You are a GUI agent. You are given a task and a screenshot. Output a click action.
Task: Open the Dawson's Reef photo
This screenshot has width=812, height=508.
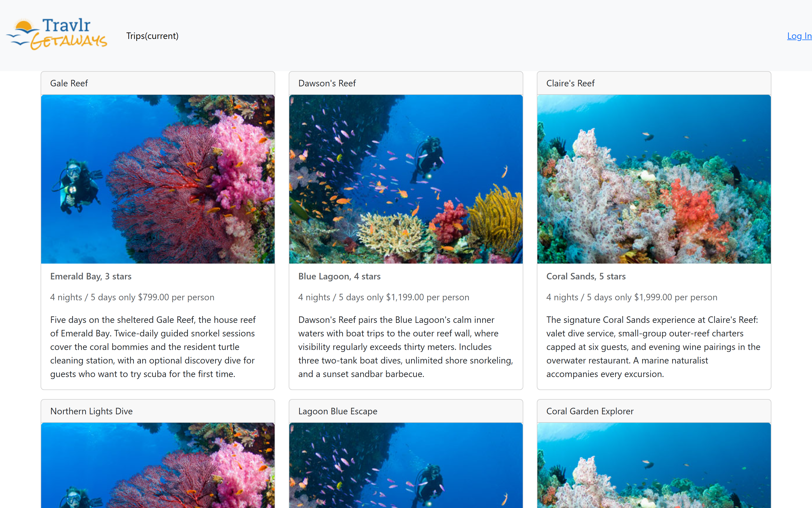tap(406, 179)
